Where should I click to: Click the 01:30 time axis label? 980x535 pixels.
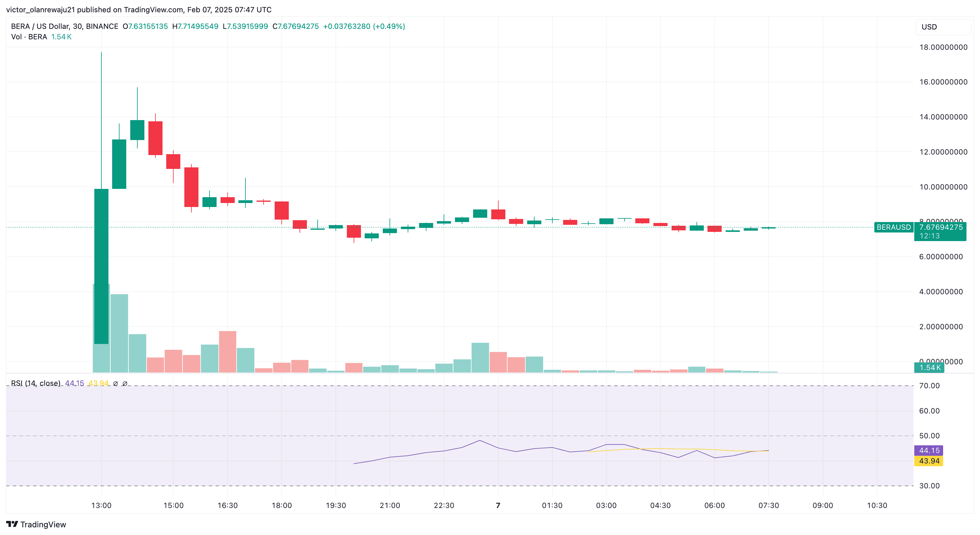point(552,505)
